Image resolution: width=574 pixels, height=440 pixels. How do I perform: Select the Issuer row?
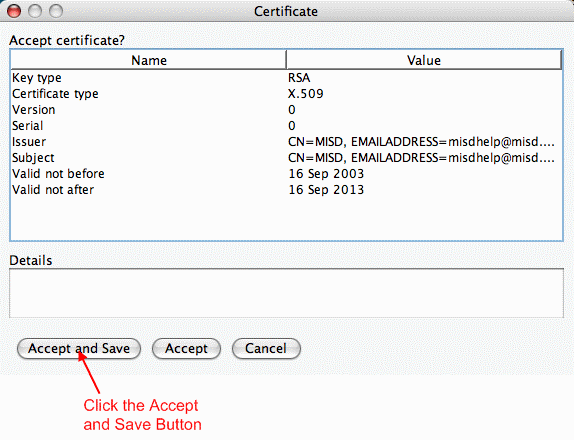point(286,142)
